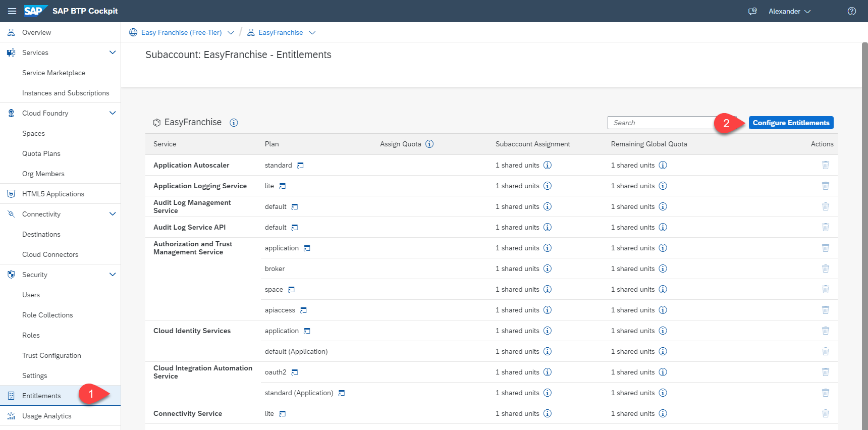The image size is (868, 430).
Task: Open plan details icon next to apiaccess
Action: click(x=303, y=310)
